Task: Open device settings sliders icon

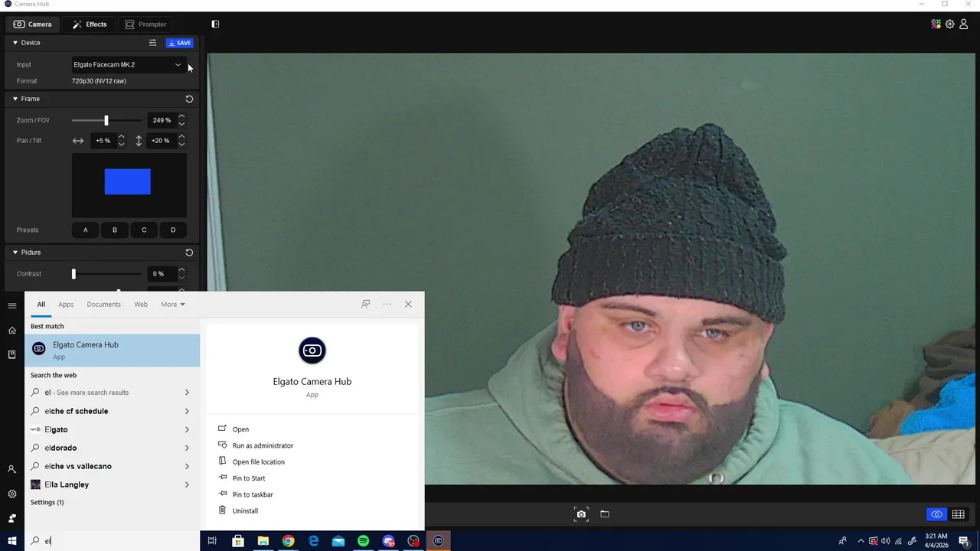Action: [152, 43]
